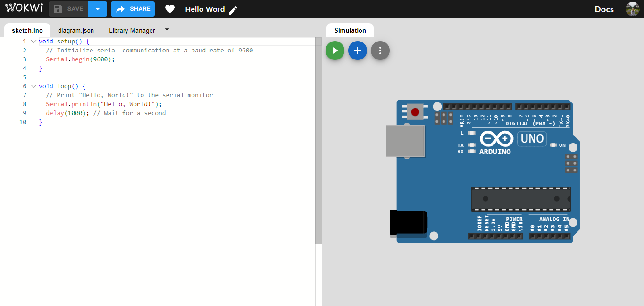
Task: Click the SAVE button
Action: pyautogui.click(x=68, y=9)
